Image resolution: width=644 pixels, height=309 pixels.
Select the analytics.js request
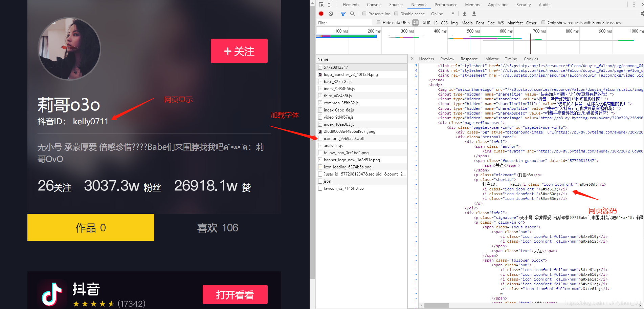(361, 145)
